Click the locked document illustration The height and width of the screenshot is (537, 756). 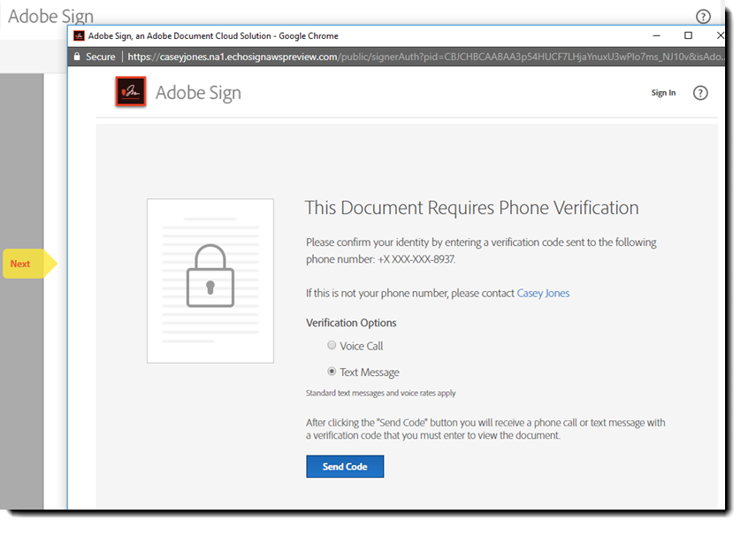(x=210, y=280)
